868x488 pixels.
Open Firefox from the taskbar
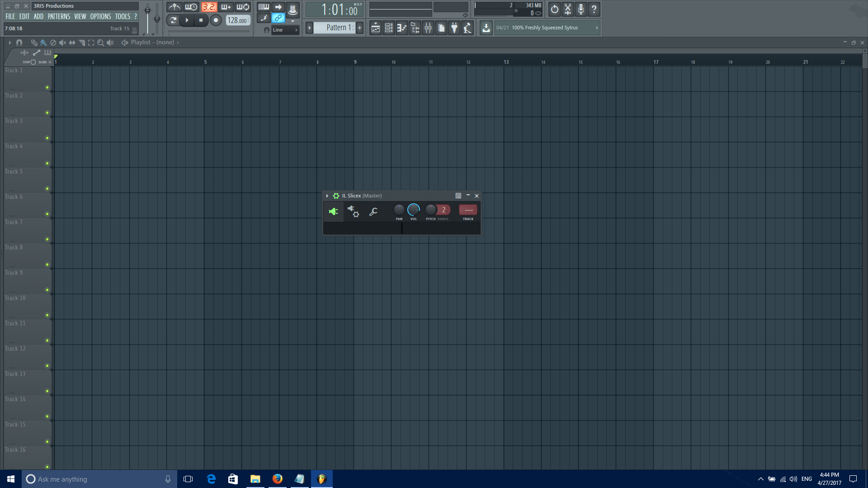(x=277, y=479)
